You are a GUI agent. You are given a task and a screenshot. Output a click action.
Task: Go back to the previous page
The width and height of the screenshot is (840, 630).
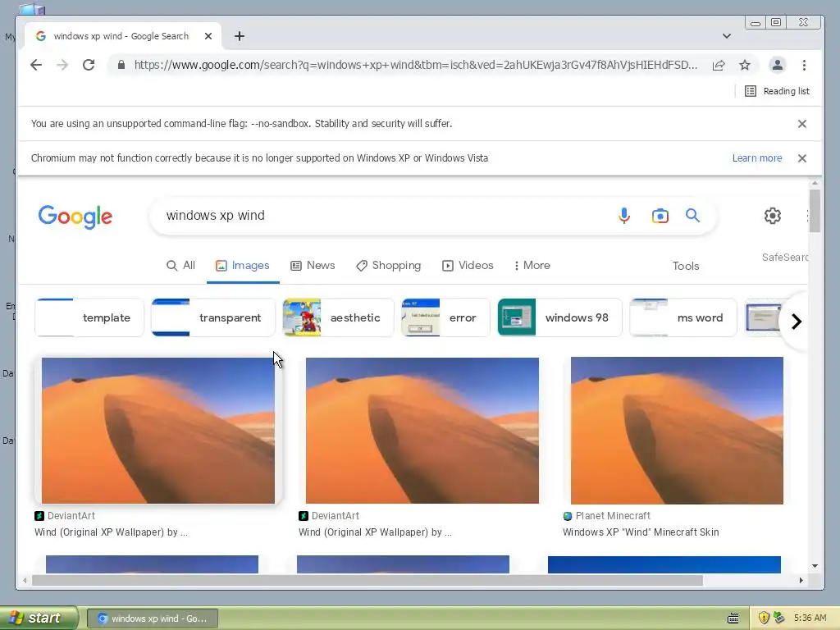point(36,65)
